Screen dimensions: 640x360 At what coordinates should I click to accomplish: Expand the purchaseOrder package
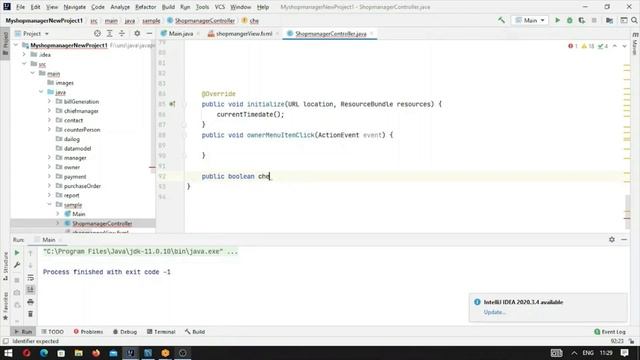tap(49, 186)
